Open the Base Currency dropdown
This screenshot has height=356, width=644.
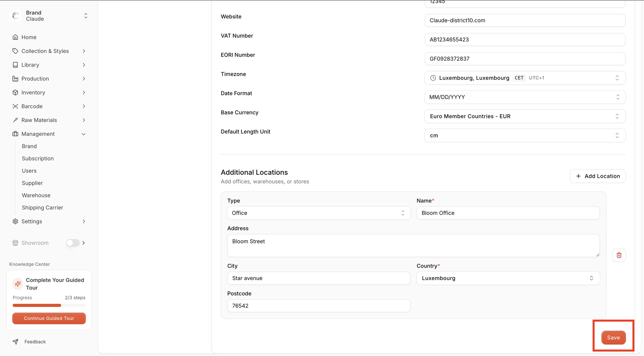click(525, 116)
